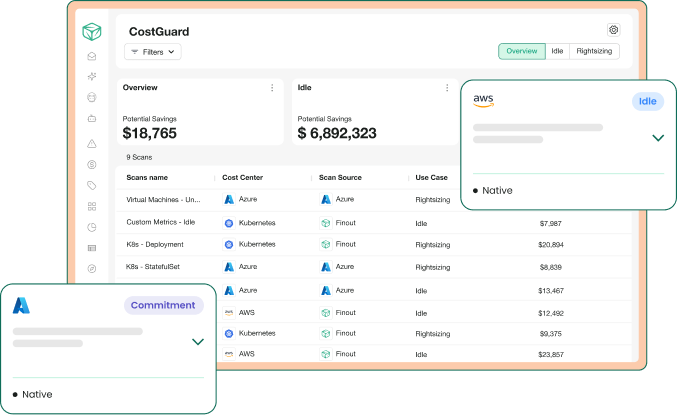This screenshot has width=677, height=415.
Task: Click Native label on the AWS card
Action: click(497, 190)
